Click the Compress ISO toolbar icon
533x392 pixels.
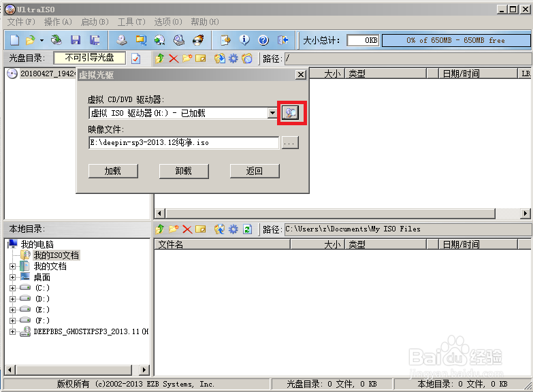[141, 40]
